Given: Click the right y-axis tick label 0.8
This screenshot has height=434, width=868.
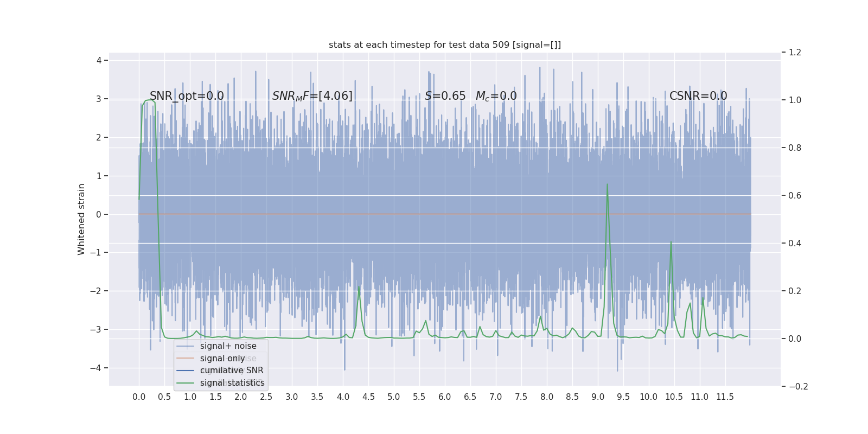Looking at the screenshot, I should point(795,148).
